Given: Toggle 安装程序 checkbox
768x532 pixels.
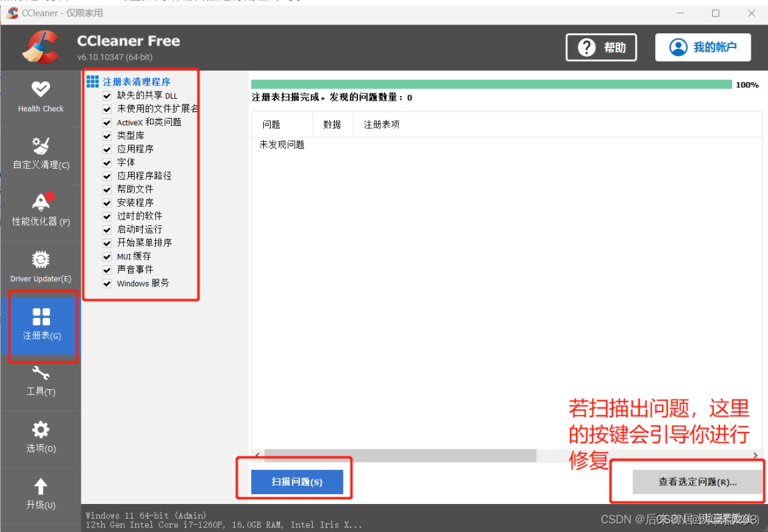Looking at the screenshot, I should (107, 203).
